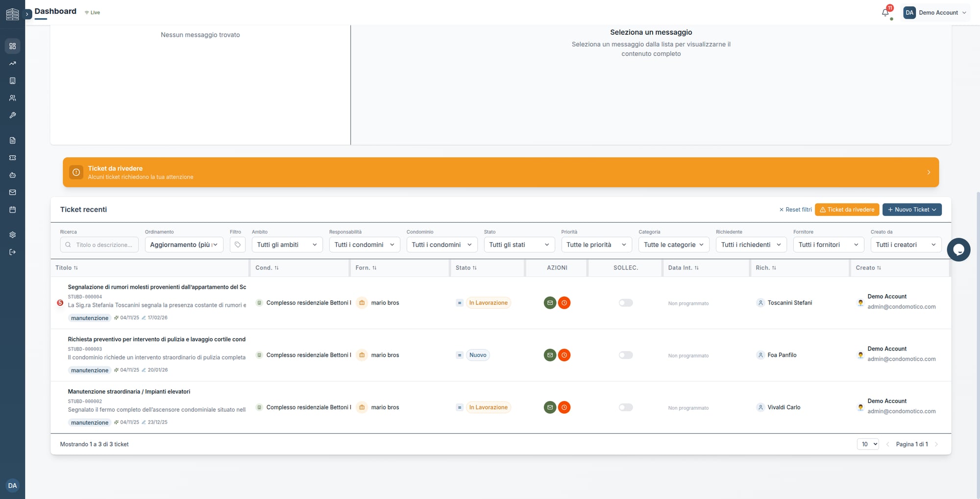
Task: Open the mail envelope section in sidebar
Action: point(13,192)
